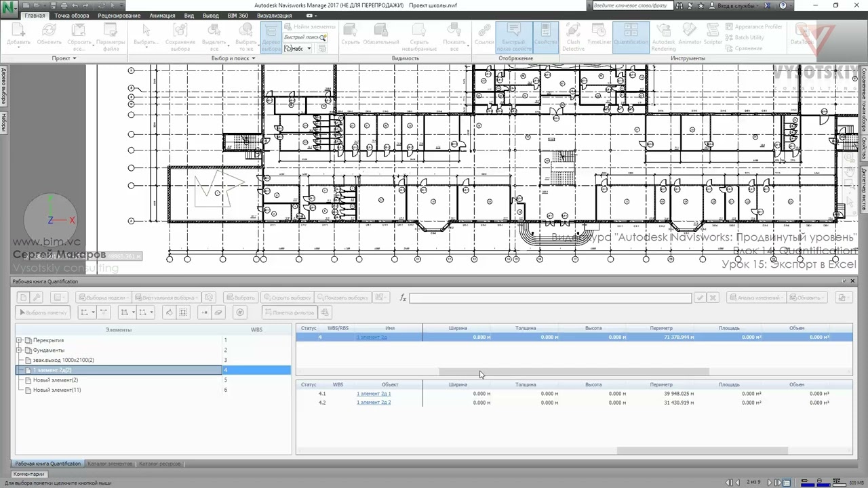Screen dimensions: 868x488
Task: Switch to Каталог ресурсов tab
Action: tap(160, 464)
